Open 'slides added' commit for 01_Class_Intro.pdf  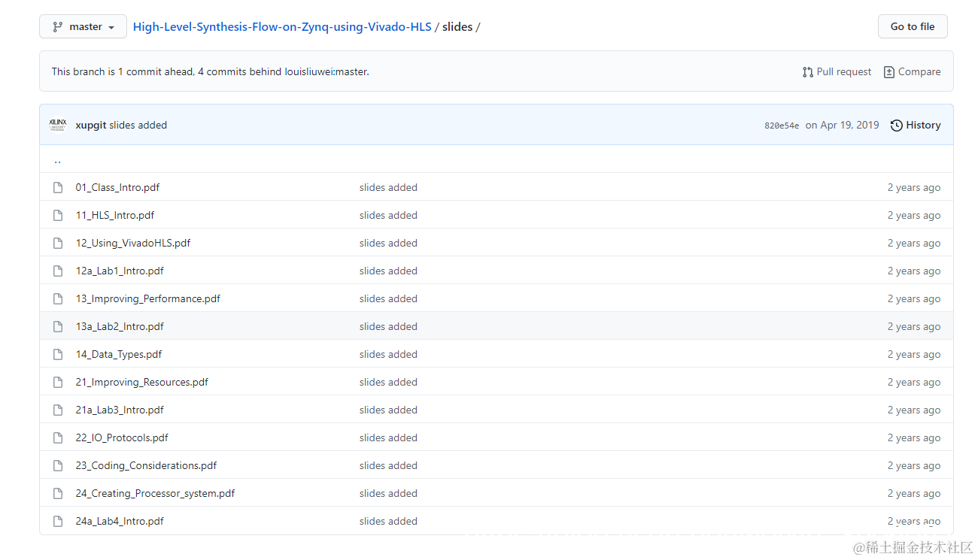[x=388, y=187]
